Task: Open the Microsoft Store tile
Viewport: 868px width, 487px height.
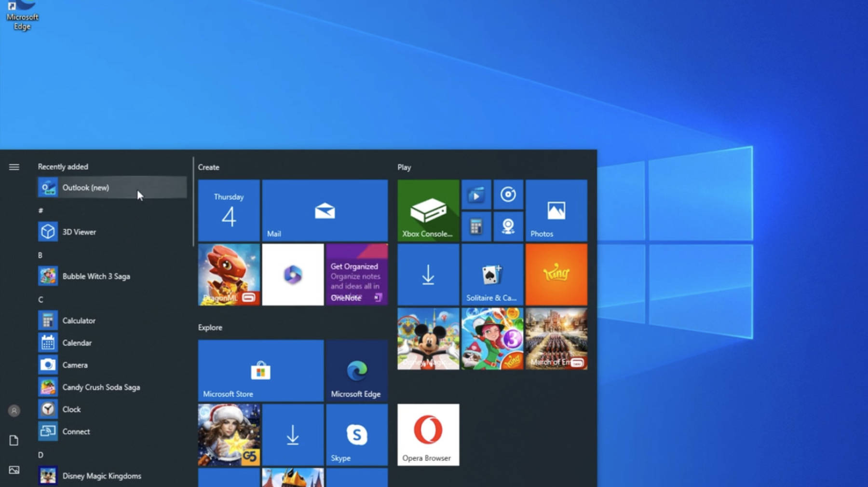Action: [261, 371]
